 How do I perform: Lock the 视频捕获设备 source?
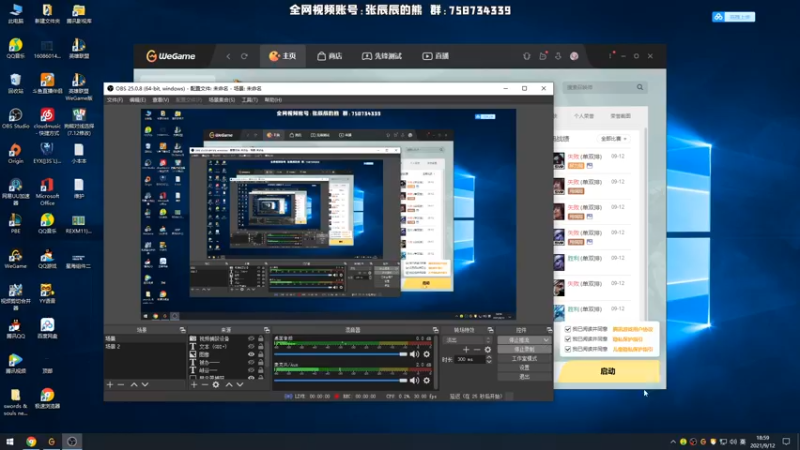click(x=261, y=339)
